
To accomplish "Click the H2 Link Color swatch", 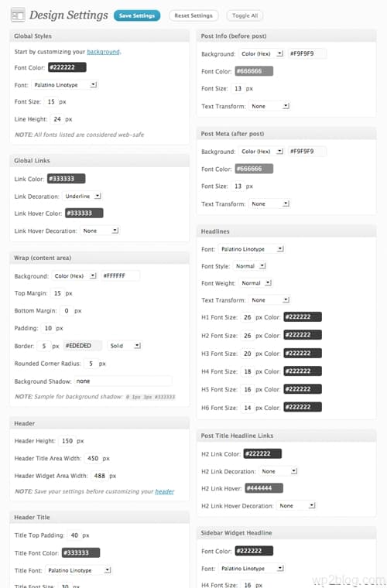I will [x=262, y=453].
